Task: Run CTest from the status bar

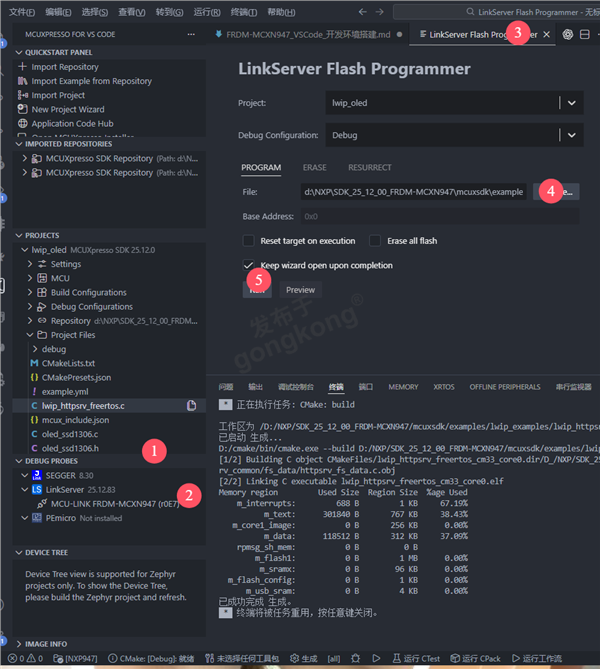Action: pyautogui.click(x=416, y=658)
